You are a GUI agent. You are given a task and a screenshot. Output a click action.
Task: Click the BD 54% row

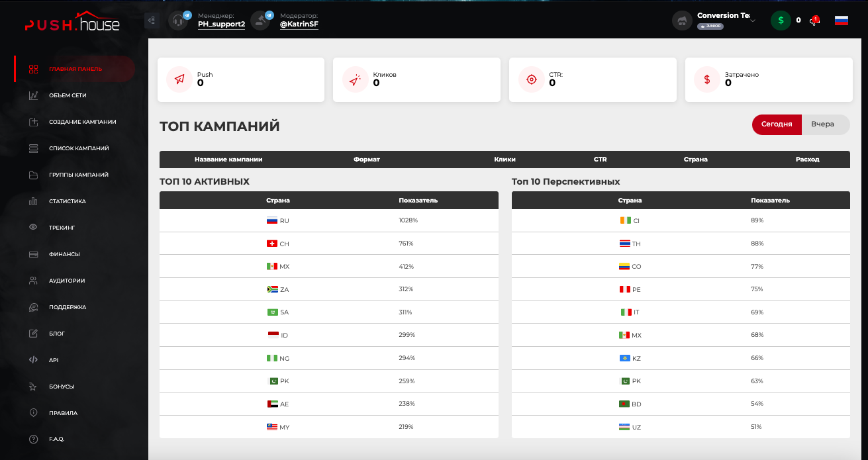(681, 404)
